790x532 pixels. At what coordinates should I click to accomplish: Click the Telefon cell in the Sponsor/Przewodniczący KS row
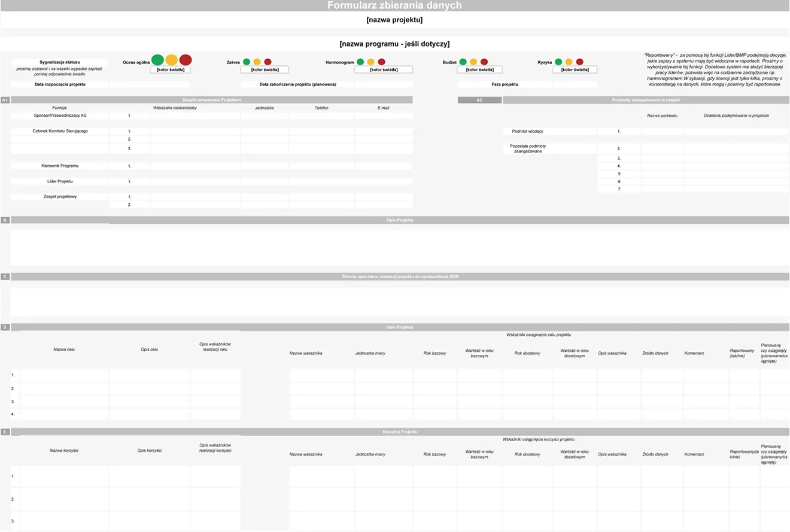tap(321, 115)
